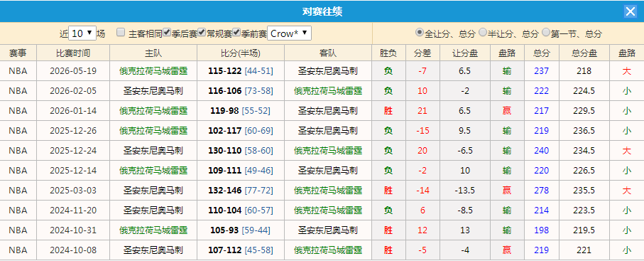Open score 119-98 from 2026-01-14 game
Screen dimensions: 644x261
pos(224,111)
